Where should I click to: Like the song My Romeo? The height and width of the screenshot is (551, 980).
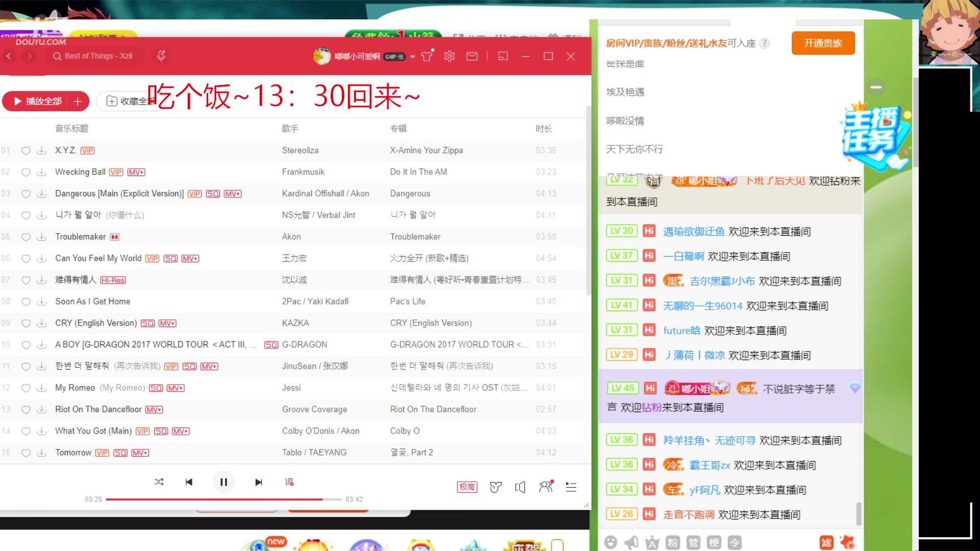click(26, 388)
